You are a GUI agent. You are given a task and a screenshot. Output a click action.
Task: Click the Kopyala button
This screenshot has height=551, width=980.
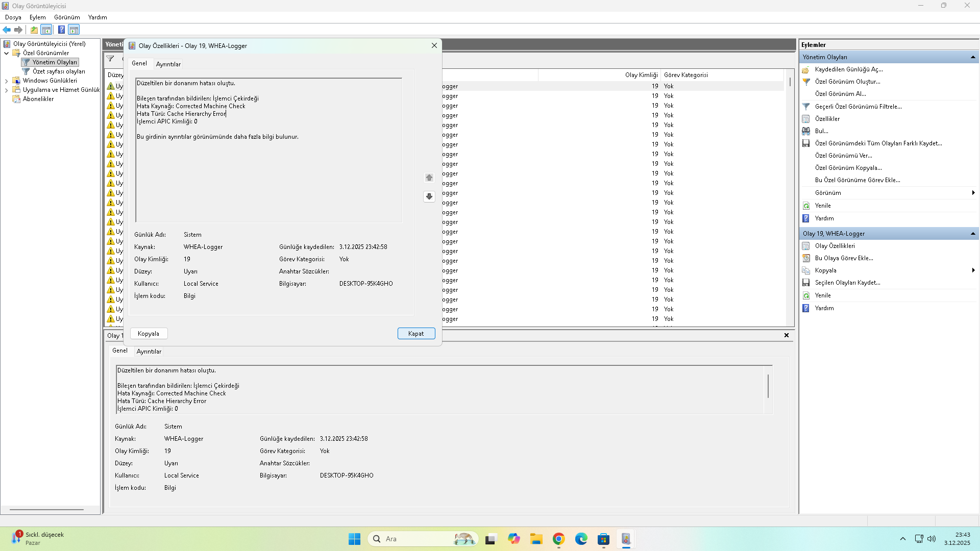coord(149,334)
